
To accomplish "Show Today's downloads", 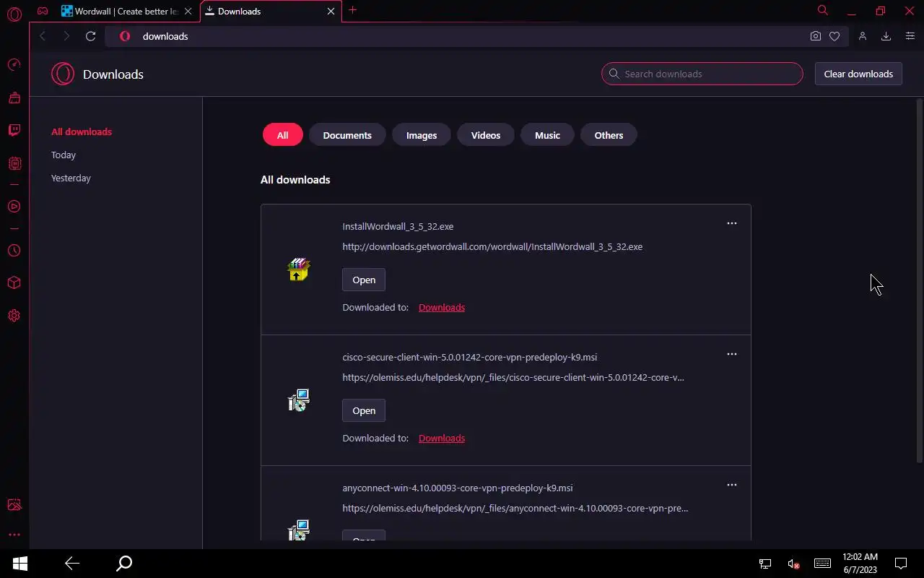I will [x=64, y=155].
